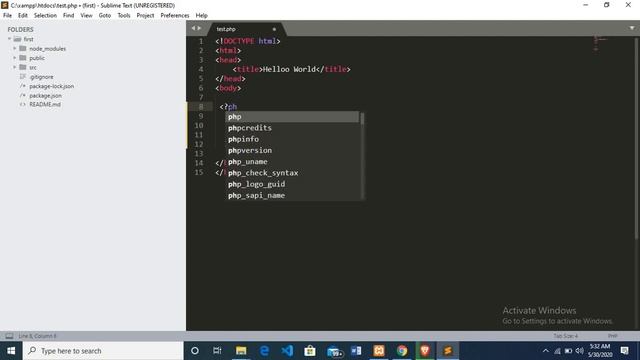Open Google Chrome from taskbar
Screen dimensions: 640x360
coord(402,351)
